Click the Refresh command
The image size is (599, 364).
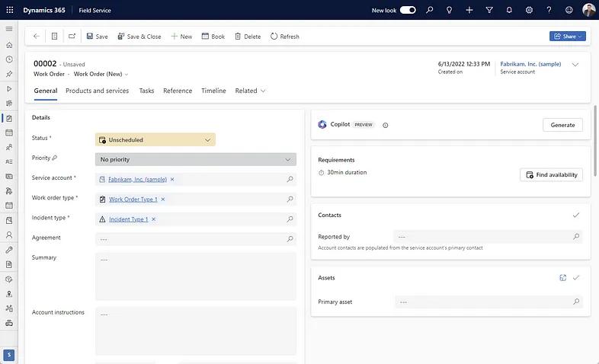[x=285, y=37]
